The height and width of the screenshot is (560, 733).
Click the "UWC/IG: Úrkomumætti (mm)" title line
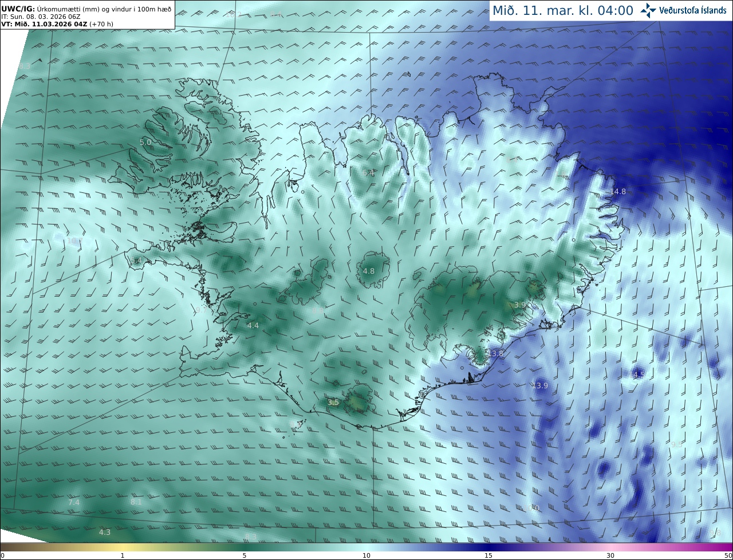(86, 9)
